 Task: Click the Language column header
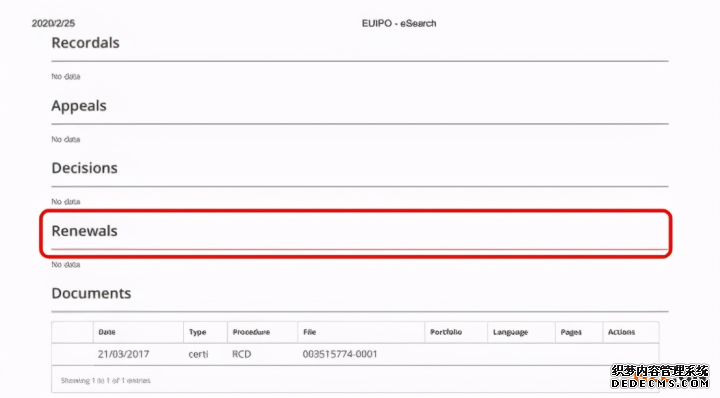tap(510, 332)
